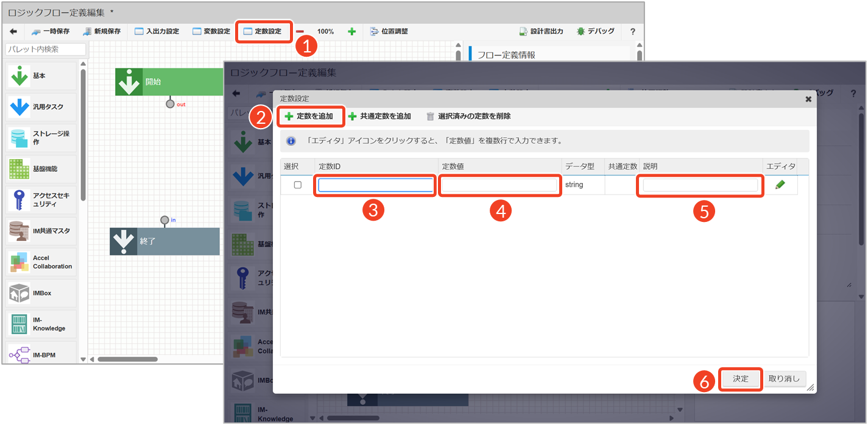Click the pencil editor icon in the row
The image size is (868, 425).
780,185
